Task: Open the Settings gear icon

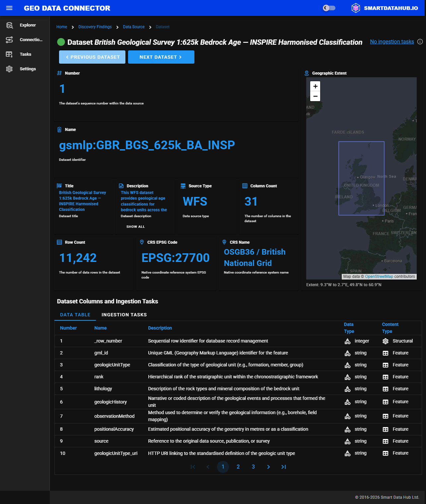Action: click(x=9, y=69)
